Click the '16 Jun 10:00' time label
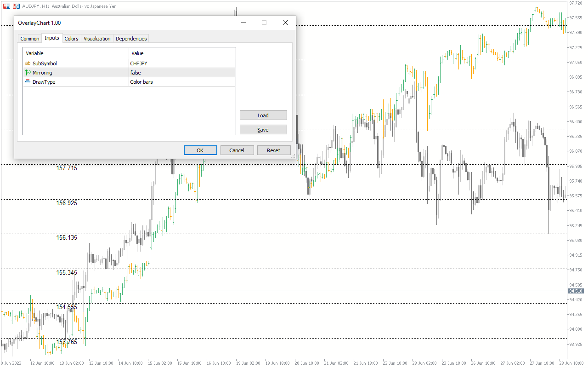 click(x=219, y=363)
